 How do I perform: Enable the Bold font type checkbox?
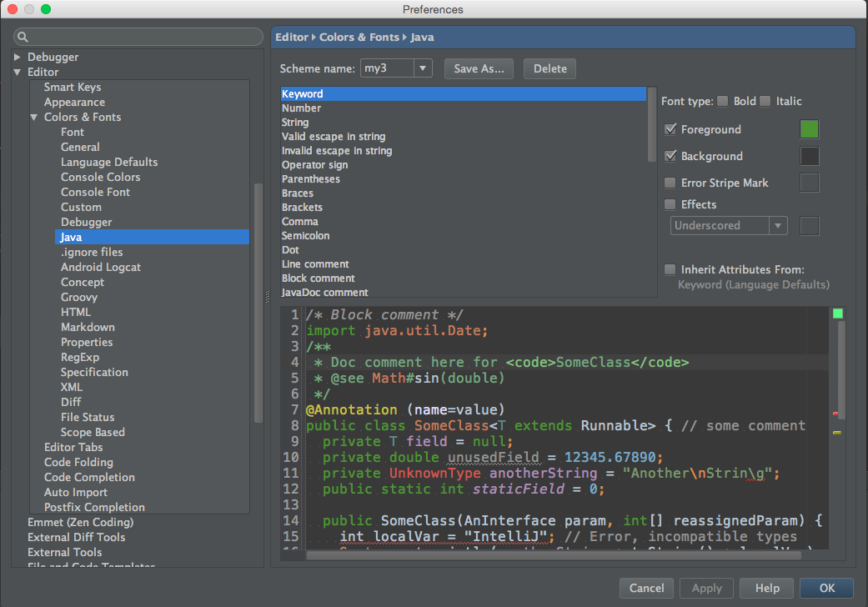point(722,101)
